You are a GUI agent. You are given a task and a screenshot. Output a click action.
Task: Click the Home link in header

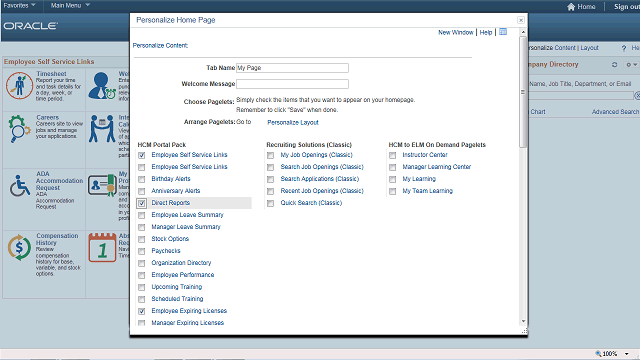pyautogui.click(x=587, y=7)
